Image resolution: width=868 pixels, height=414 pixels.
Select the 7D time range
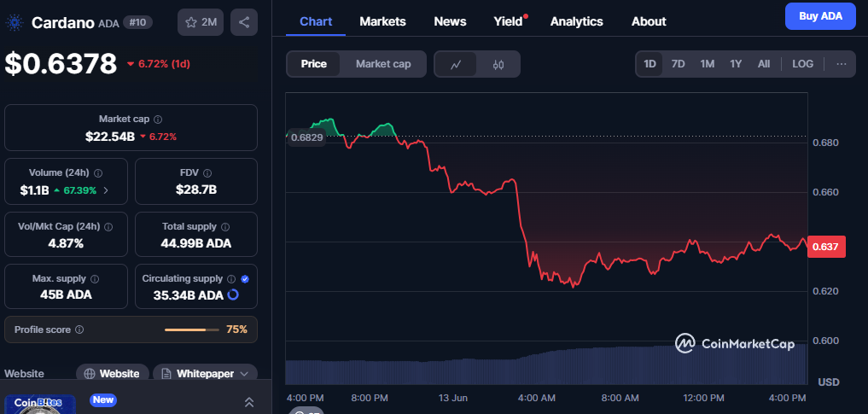coord(679,64)
